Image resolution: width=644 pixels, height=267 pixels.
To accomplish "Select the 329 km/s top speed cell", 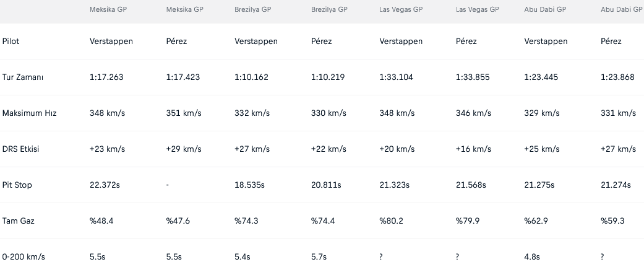I will [541, 113].
